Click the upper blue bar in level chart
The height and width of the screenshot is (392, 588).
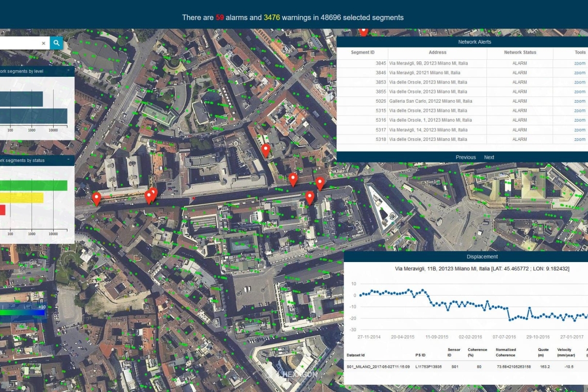coord(21,99)
